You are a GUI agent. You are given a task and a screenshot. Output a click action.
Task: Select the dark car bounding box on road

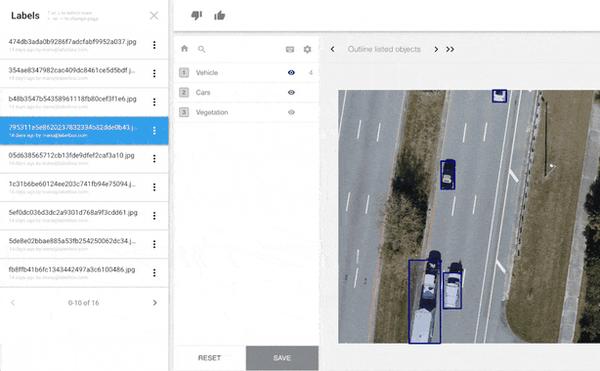448,175
